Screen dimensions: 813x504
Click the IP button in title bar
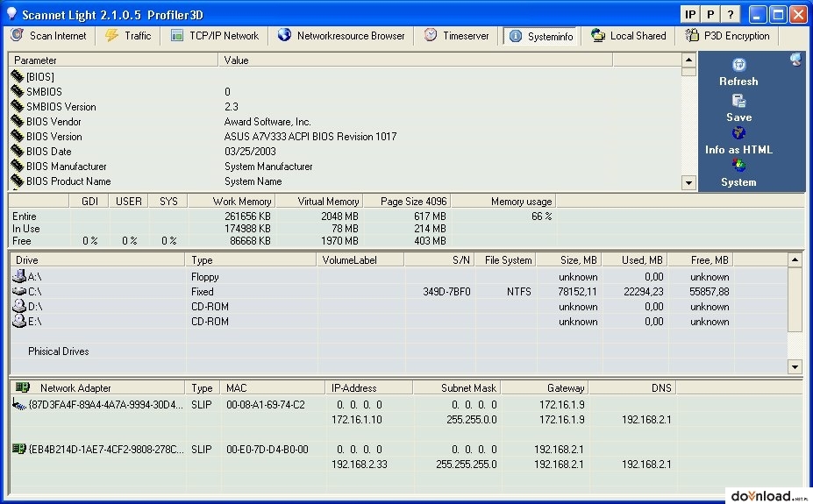pyautogui.click(x=690, y=15)
